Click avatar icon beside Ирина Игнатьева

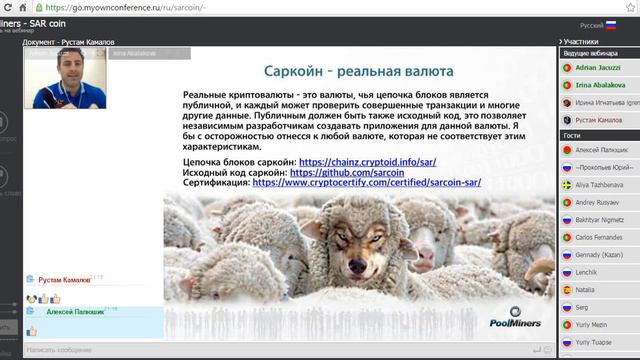click(567, 103)
